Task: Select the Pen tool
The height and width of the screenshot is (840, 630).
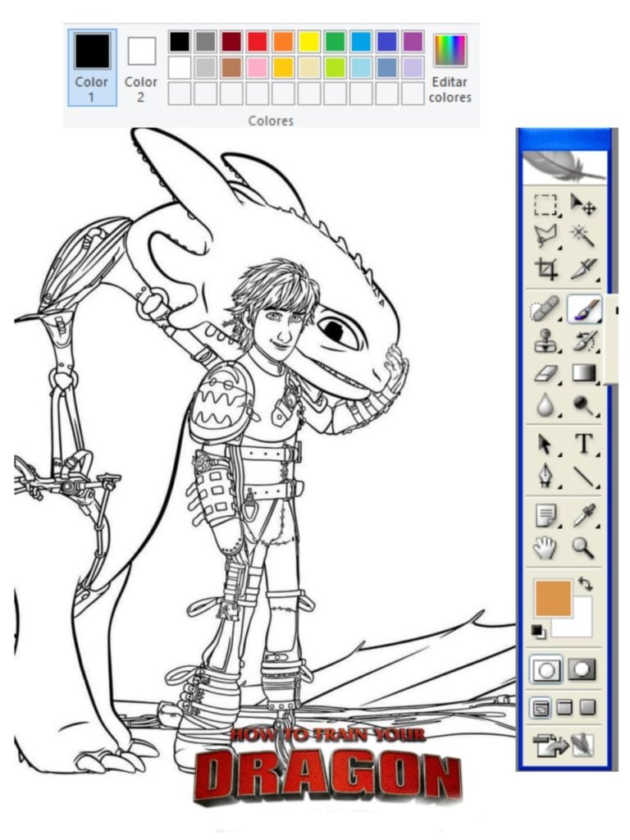Action: point(546,476)
